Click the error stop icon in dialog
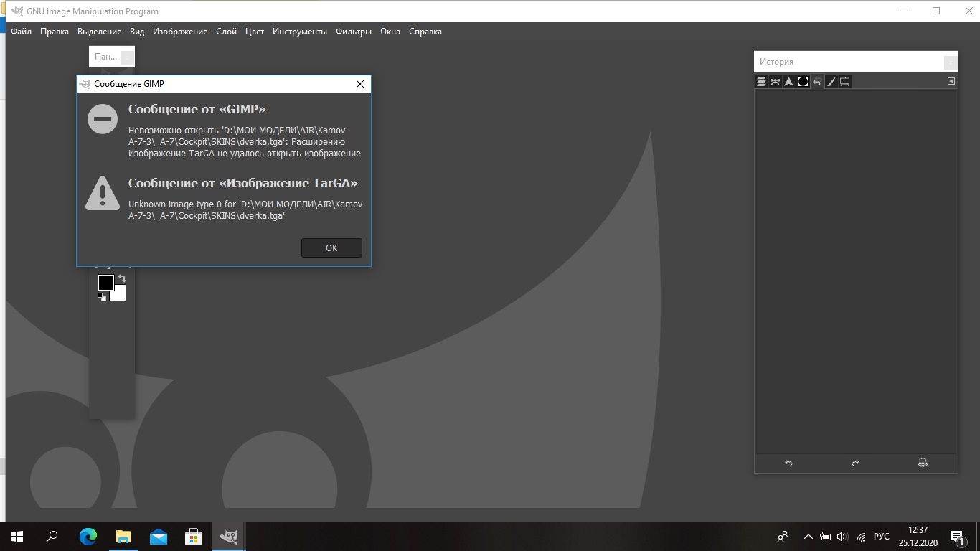980x551 pixels. [103, 118]
